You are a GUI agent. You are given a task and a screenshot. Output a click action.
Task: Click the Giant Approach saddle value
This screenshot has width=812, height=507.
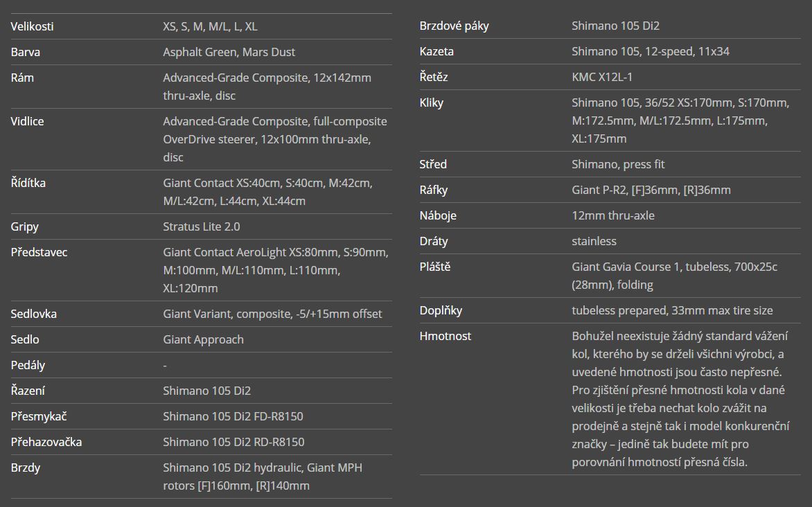tap(203, 340)
